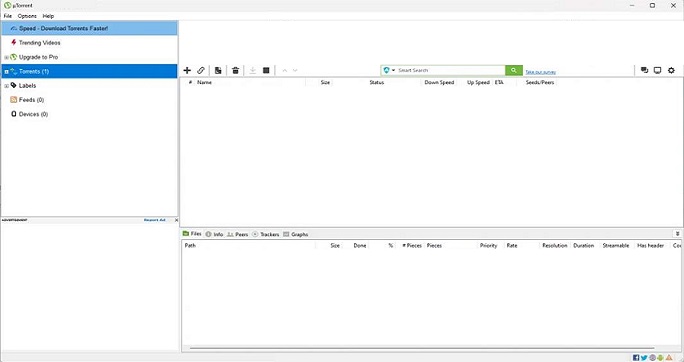Expand the Labels tree node

click(6, 86)
